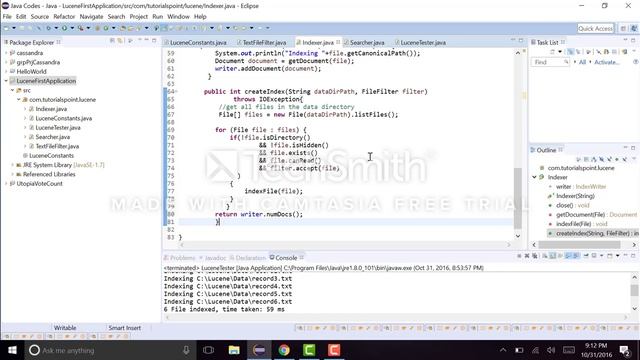The width and height of the screenshot is (640, 360).
Task: Click the Activate link in Task List
Action: pyautogui.click(x=606, y=62)
